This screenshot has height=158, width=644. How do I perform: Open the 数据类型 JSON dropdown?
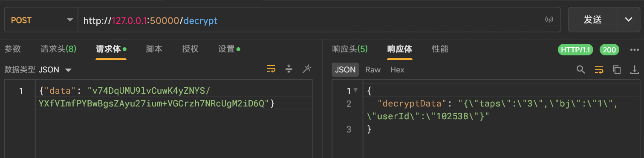[x=55, y=70]
